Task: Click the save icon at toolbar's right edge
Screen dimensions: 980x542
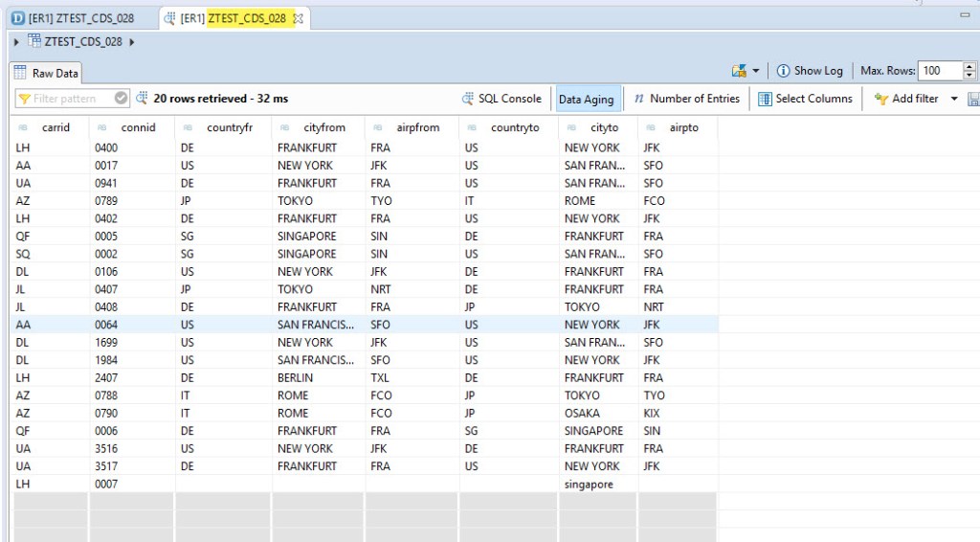Action: coord(973,99)
